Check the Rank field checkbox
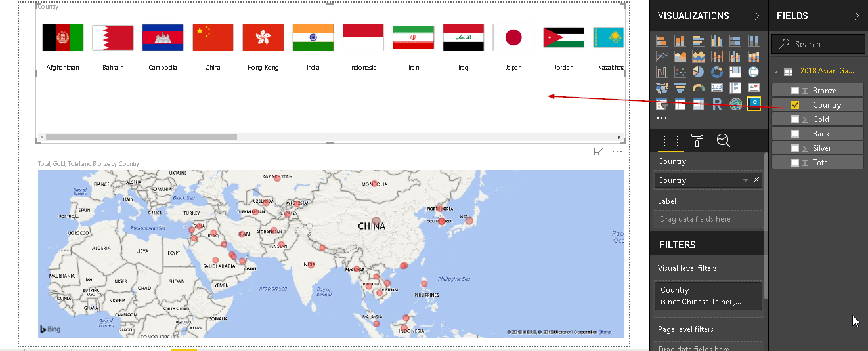Viewport: 868px width, 351px height. click(795, 134)
